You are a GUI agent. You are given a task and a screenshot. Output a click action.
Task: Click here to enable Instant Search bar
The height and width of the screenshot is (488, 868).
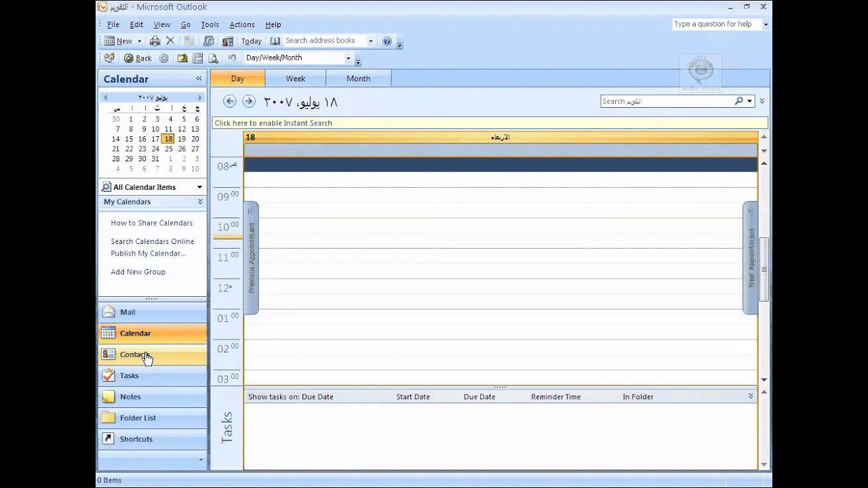click(x=490, y=123)
